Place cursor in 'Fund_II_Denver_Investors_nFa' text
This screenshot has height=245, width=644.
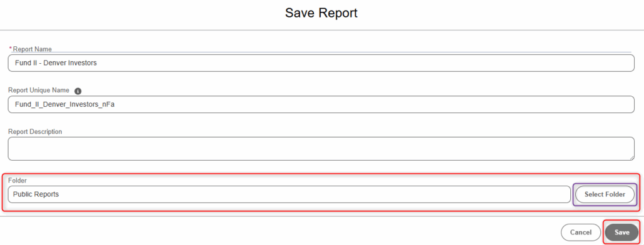(64, 104)
